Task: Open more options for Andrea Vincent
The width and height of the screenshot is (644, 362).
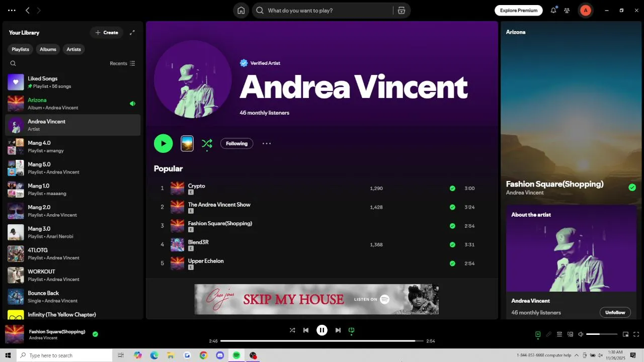Action: pos(267,143)
